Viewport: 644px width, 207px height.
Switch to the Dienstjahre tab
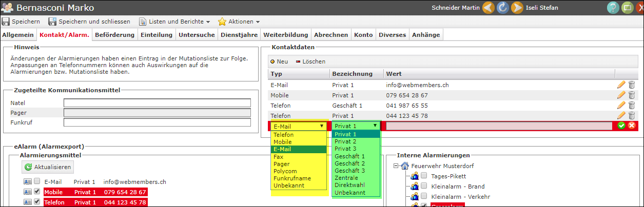click(x=239, y=35)
